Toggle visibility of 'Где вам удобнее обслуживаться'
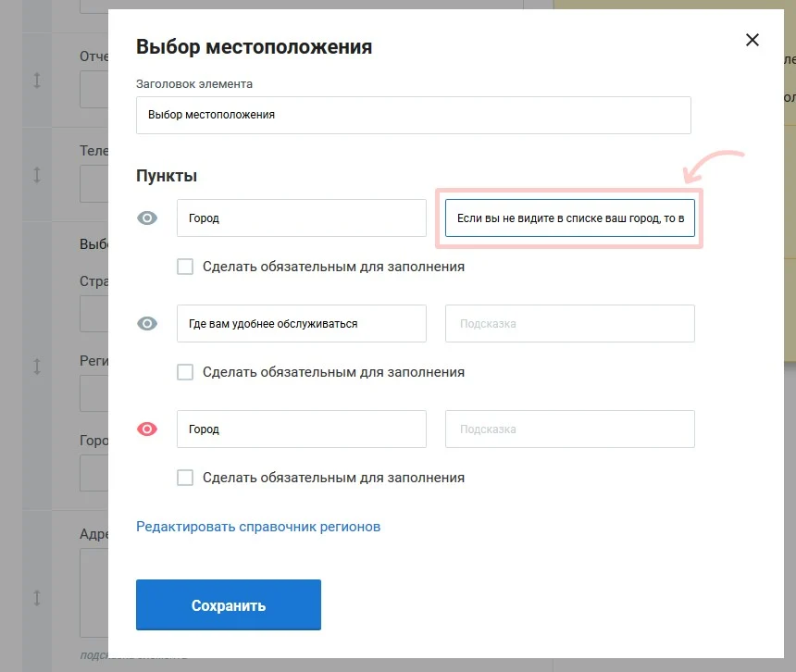 coord(147,324)
